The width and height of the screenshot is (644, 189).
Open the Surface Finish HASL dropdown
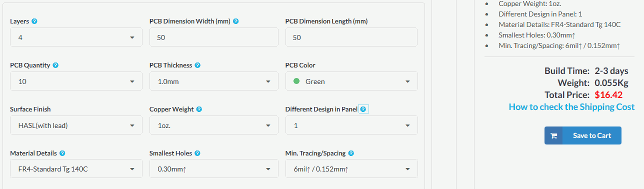point(76,125)
